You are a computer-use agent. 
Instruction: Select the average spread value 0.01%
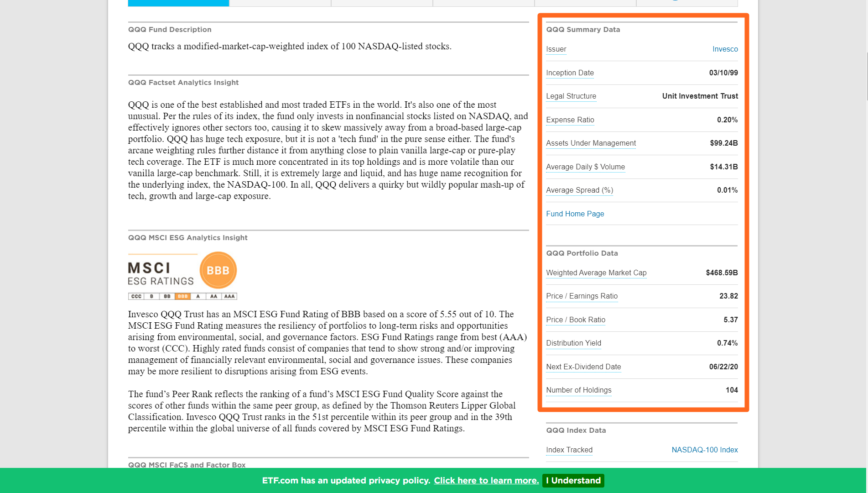point(727,190)
